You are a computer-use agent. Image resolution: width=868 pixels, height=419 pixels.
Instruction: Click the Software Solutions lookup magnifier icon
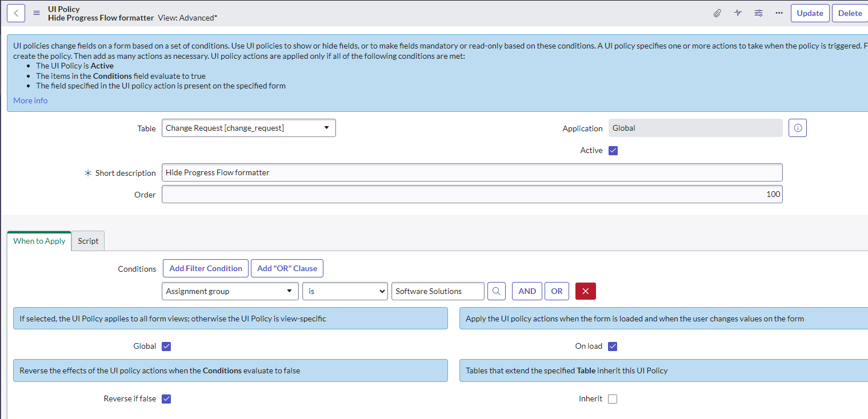[497, 291]
